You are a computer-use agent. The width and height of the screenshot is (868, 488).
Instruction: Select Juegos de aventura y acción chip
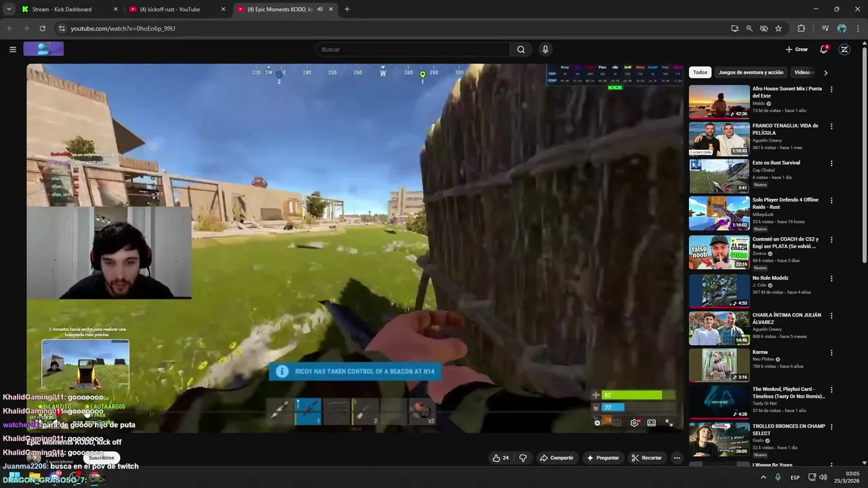[x=751, y=73]
